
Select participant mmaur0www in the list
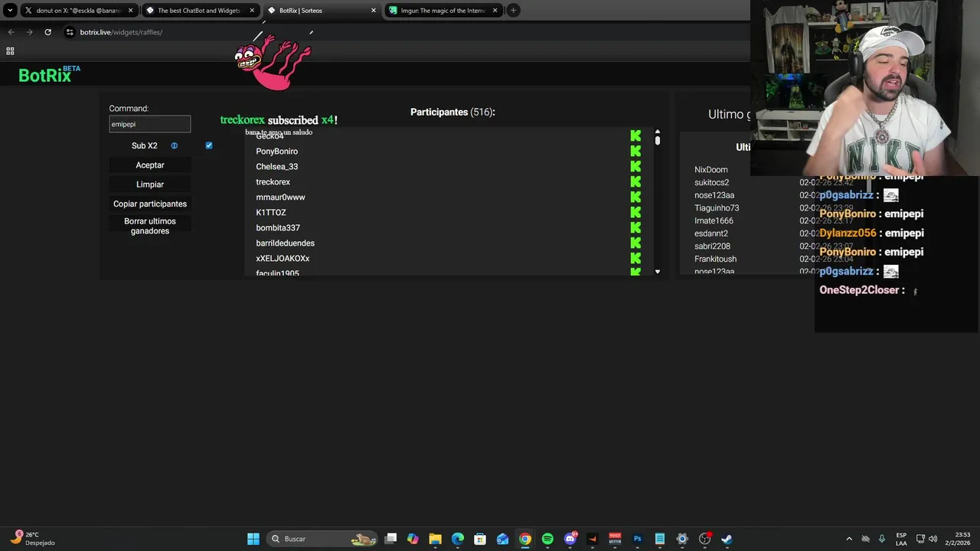click(280, 197)
